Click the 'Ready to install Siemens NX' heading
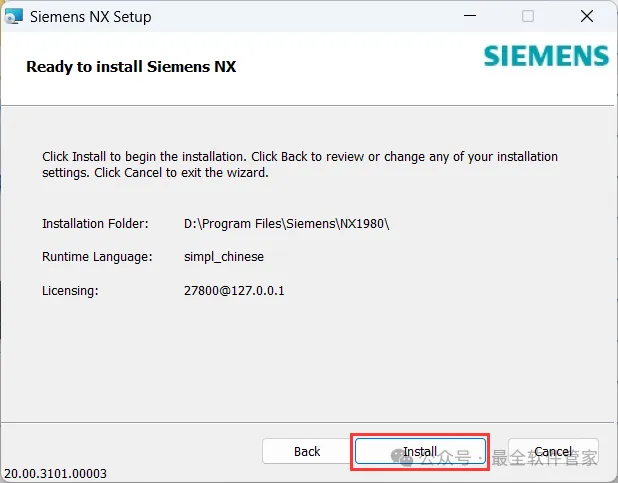Screen dimensions: 618x483 131,67
